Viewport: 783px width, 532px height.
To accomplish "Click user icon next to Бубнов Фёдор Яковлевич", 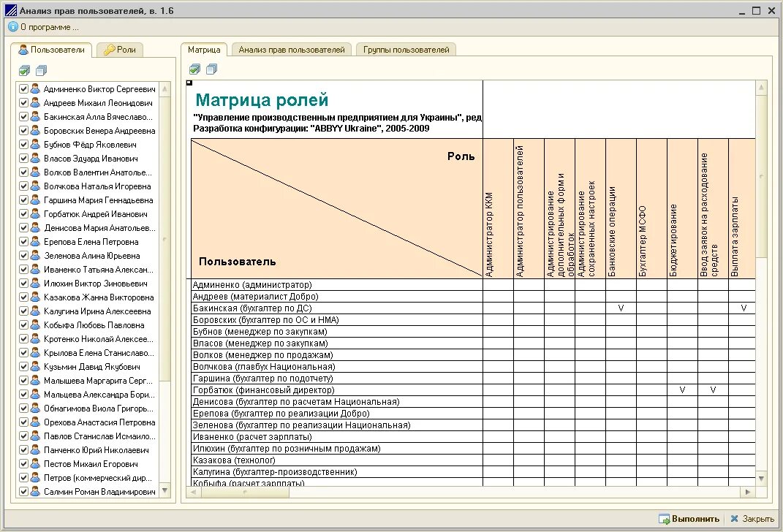I will 35,144.
